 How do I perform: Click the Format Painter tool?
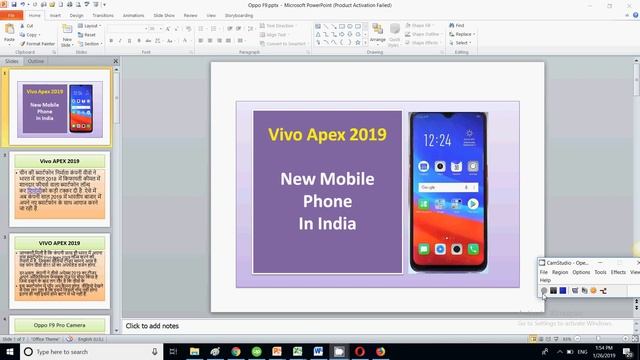point(37,43)
